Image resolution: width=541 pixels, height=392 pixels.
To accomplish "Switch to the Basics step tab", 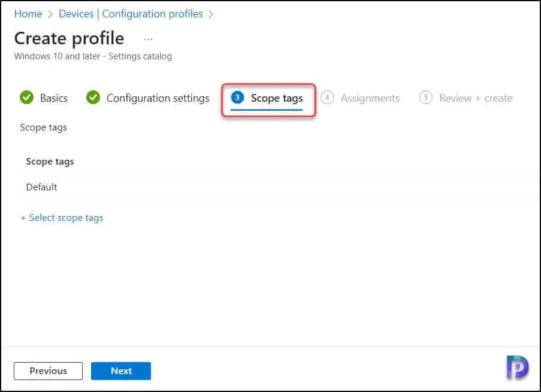I will point(53,98).
